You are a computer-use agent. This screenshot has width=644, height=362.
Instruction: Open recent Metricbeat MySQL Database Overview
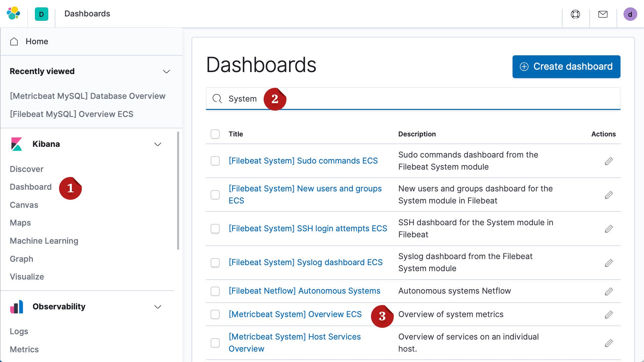pos(88,96)
